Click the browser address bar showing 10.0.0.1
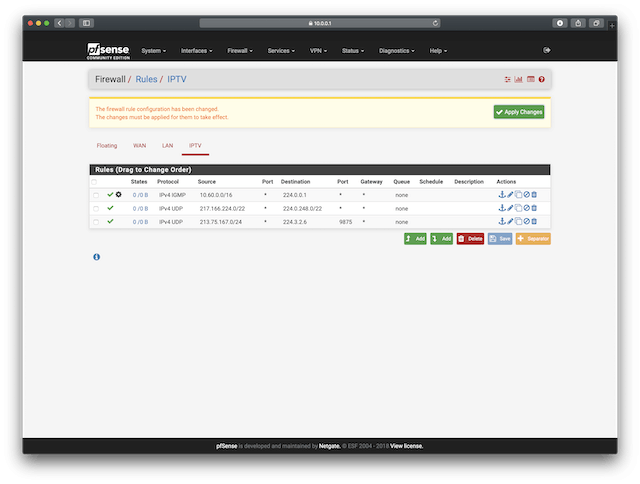Viewport: 640px width, 484px height. click(320, 23)
